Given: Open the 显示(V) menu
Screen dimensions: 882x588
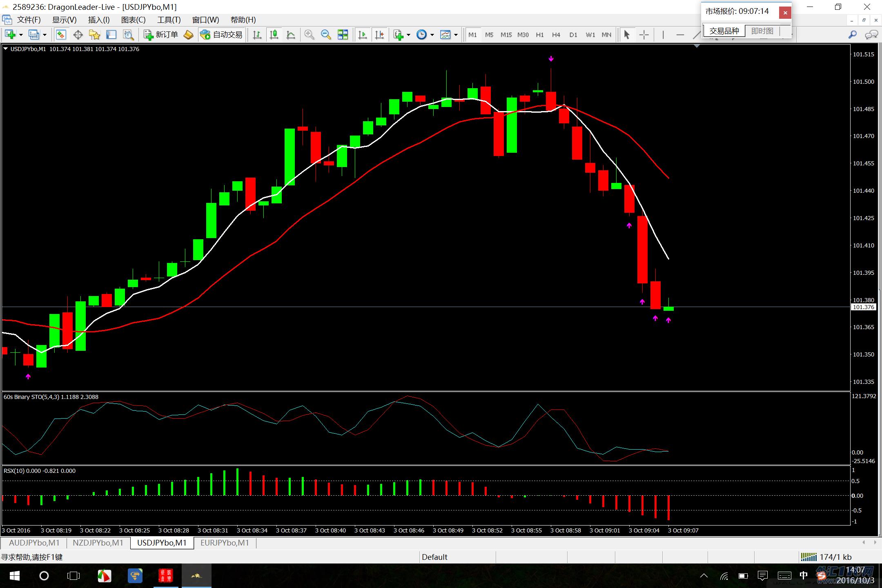Looking at the screenshot, I should click(64, 20).
